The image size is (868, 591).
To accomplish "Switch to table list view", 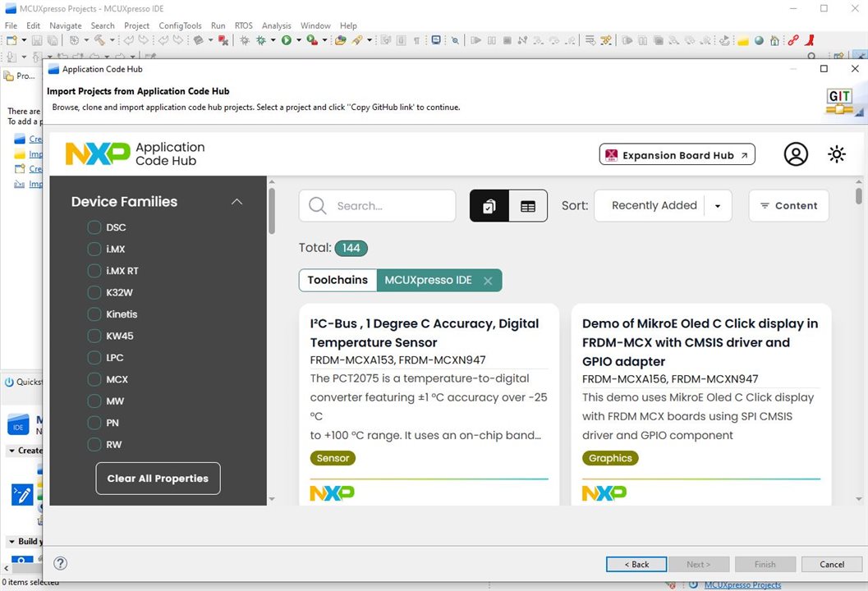I will (x=528, y=206).
